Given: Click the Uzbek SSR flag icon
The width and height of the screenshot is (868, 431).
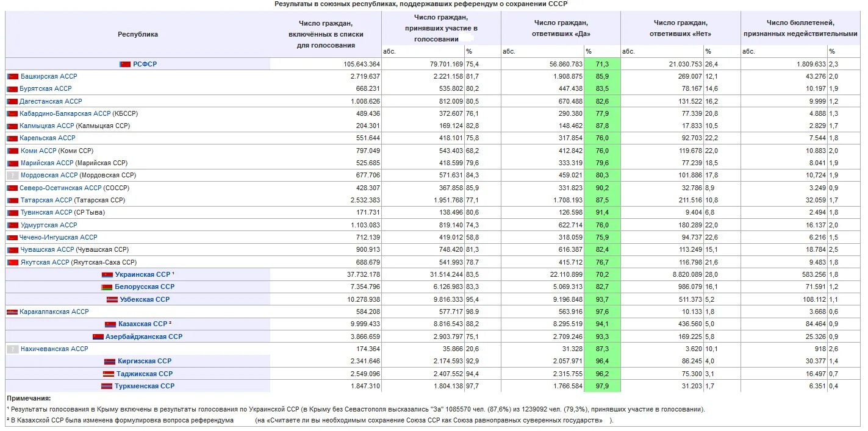Looking at the screenshot, I should pos(112,300).
